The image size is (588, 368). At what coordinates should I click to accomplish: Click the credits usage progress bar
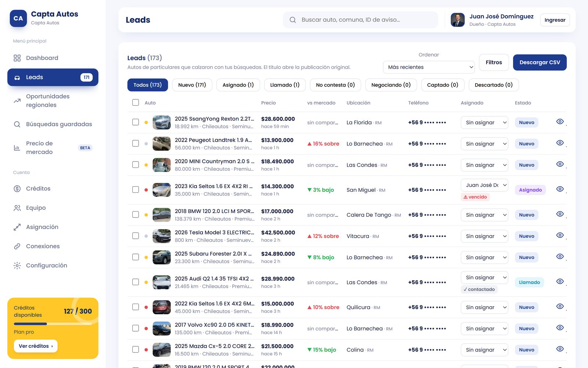coord(53,324)
